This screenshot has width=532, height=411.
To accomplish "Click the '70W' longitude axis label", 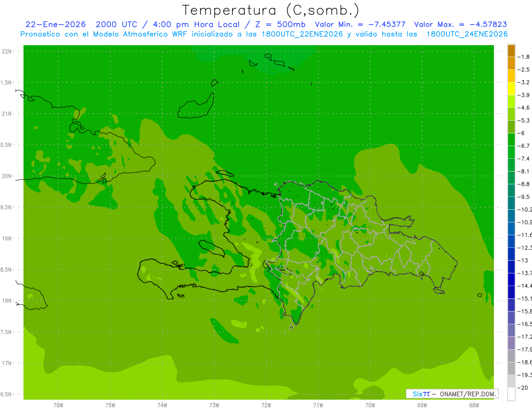I will tap(370, 405).
